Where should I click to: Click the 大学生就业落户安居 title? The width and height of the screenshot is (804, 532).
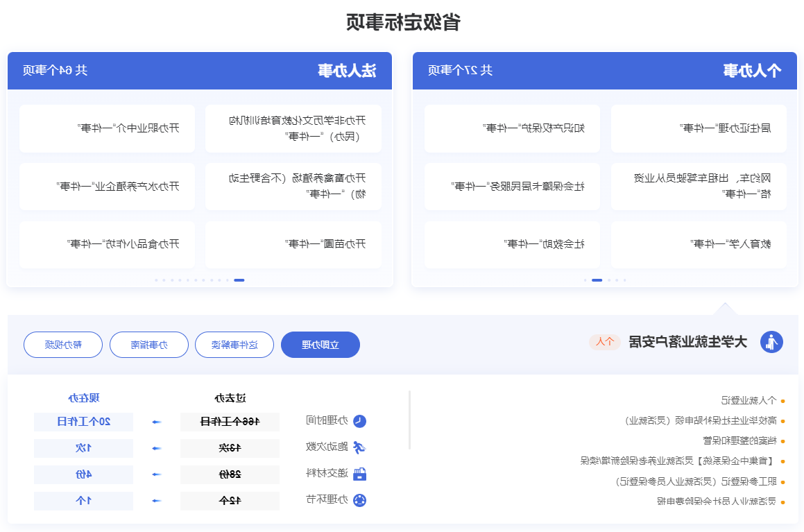click(687, 342)
